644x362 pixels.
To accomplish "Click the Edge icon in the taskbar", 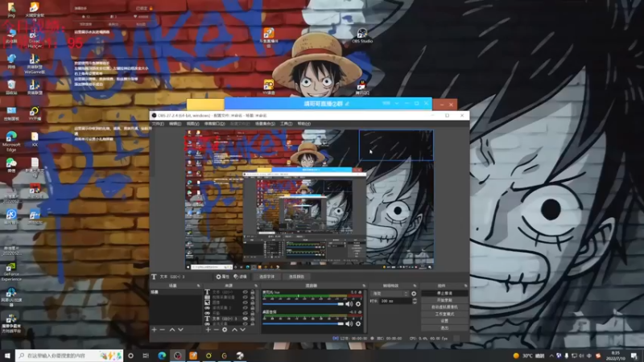I will 162,356.
